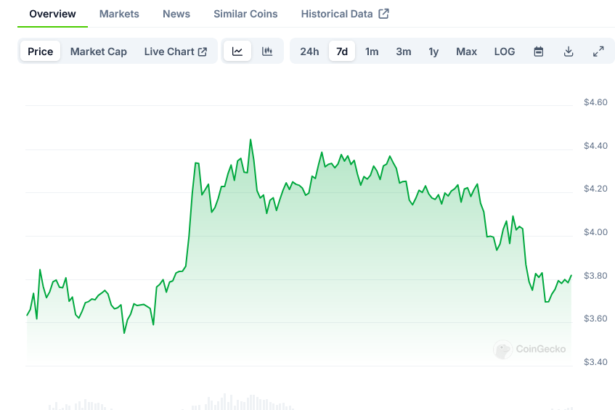The height and width of the screenshot is (410, 615).
Task: Set time range to 24h
Action: coord(310,51)
